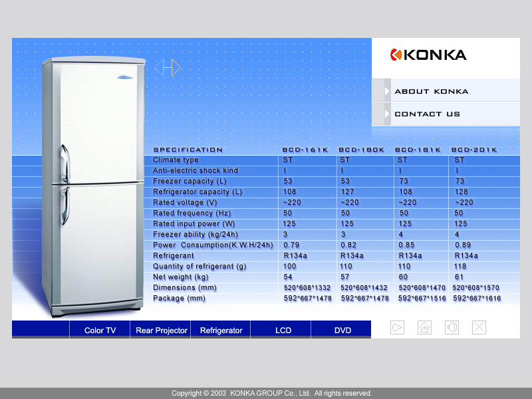Select refrigerator capacity value 128

(462, 192)
